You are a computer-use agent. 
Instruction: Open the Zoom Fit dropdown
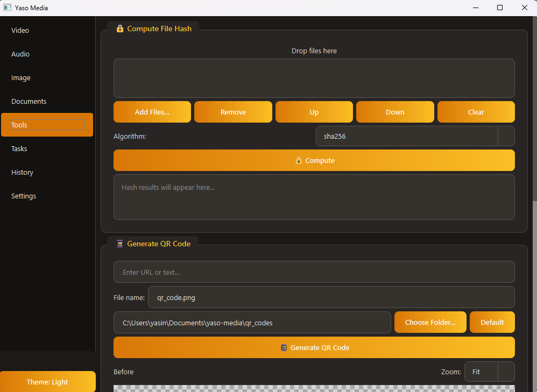490,372
